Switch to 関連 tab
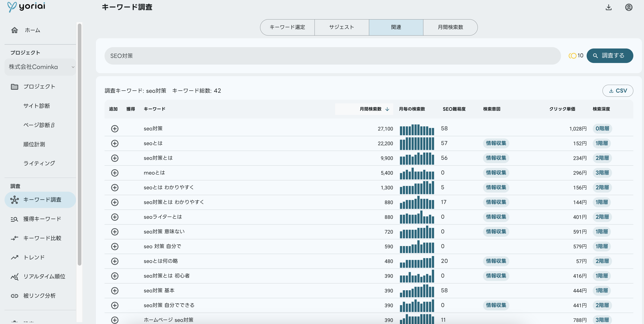644x324 pixels. coord(396,27)
